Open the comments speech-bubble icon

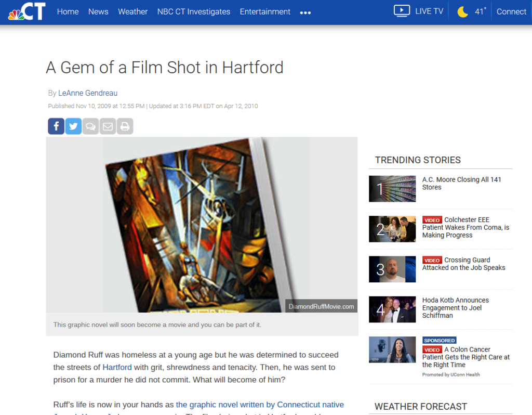90,126
